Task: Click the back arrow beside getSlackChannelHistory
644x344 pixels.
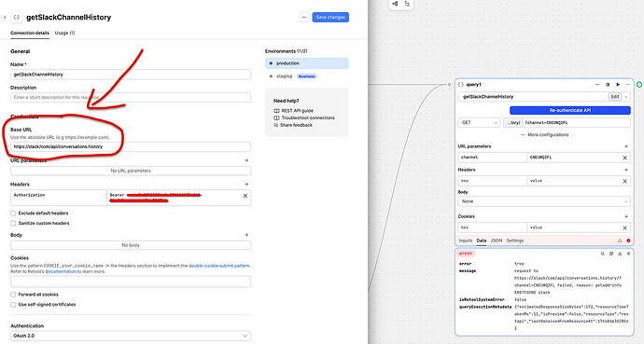Action: click(5, 17)
